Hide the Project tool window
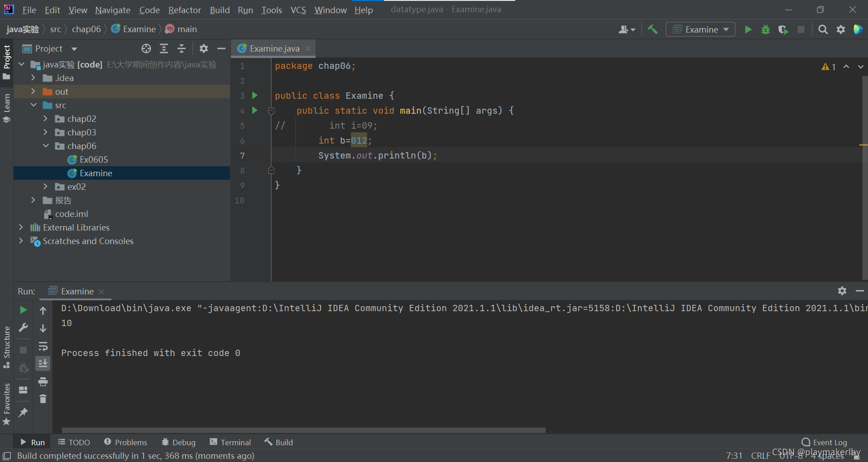The width and height of the screenshot is (868, 462). (x=221, y=48)
